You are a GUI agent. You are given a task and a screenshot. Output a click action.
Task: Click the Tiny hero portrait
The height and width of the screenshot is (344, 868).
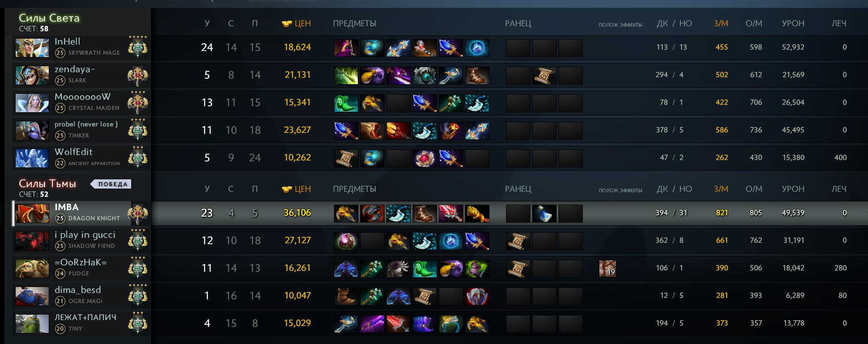tap(32, 324)
